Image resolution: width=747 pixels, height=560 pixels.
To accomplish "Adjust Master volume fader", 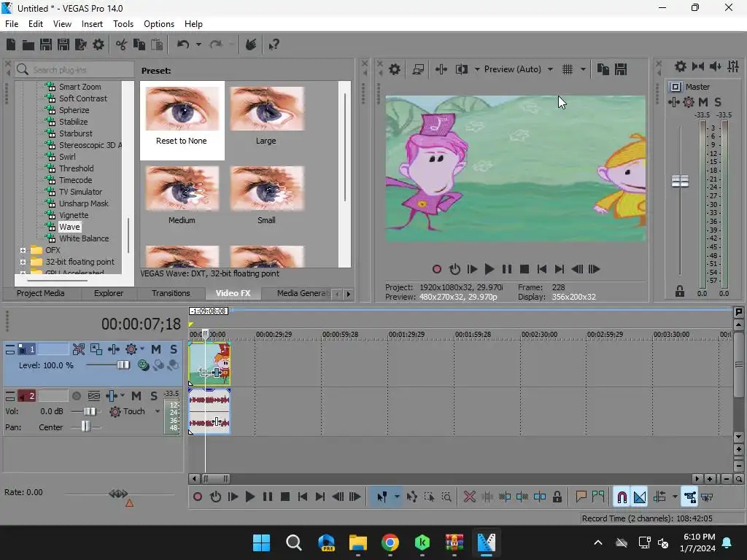I will (x=681, y=182).
